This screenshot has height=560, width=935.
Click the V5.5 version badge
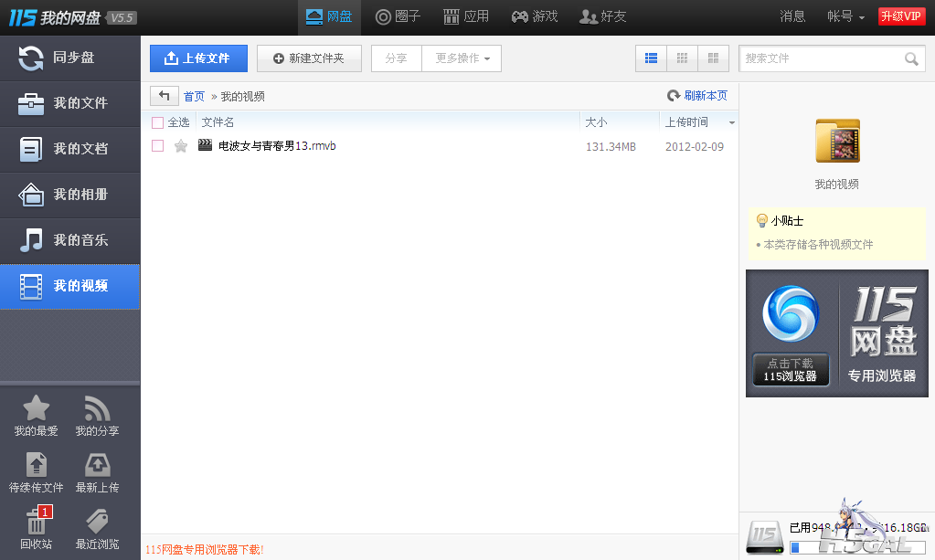[122, 18]
